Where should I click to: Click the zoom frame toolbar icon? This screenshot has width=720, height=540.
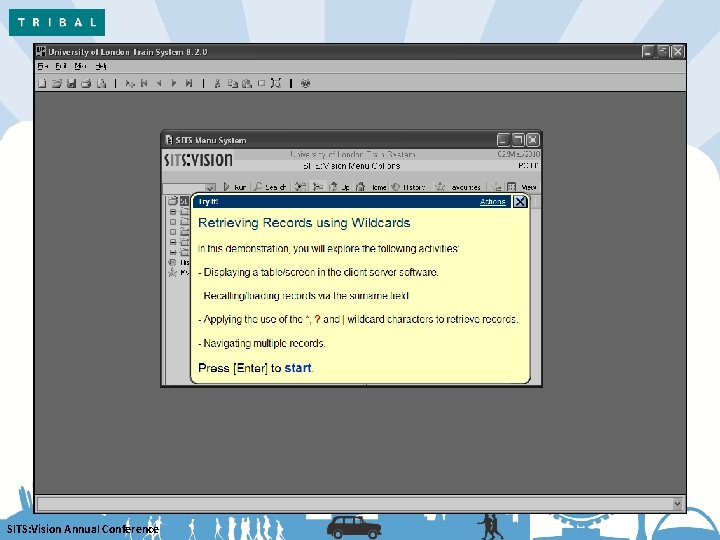[276, 83]
